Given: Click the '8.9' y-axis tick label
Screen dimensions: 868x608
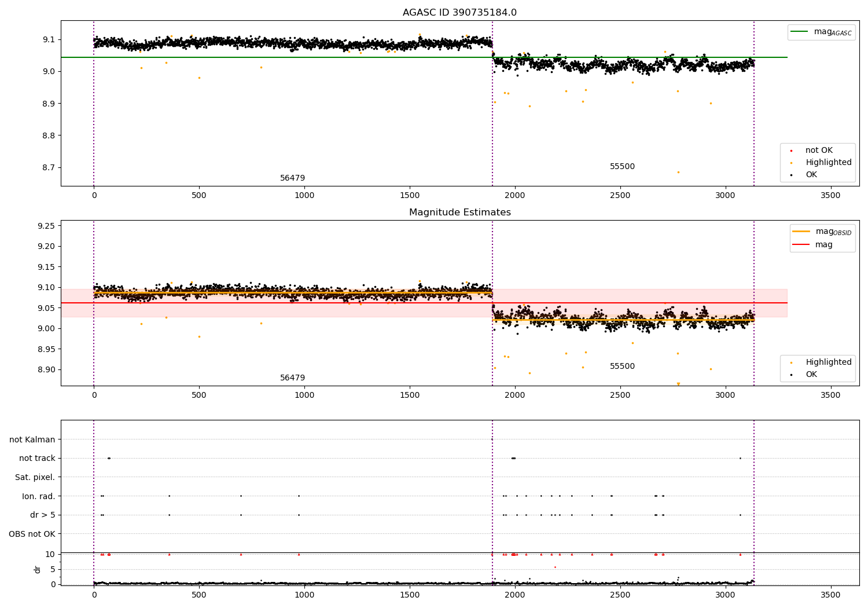Looking at the screenshot, I should tap(49, 104).
